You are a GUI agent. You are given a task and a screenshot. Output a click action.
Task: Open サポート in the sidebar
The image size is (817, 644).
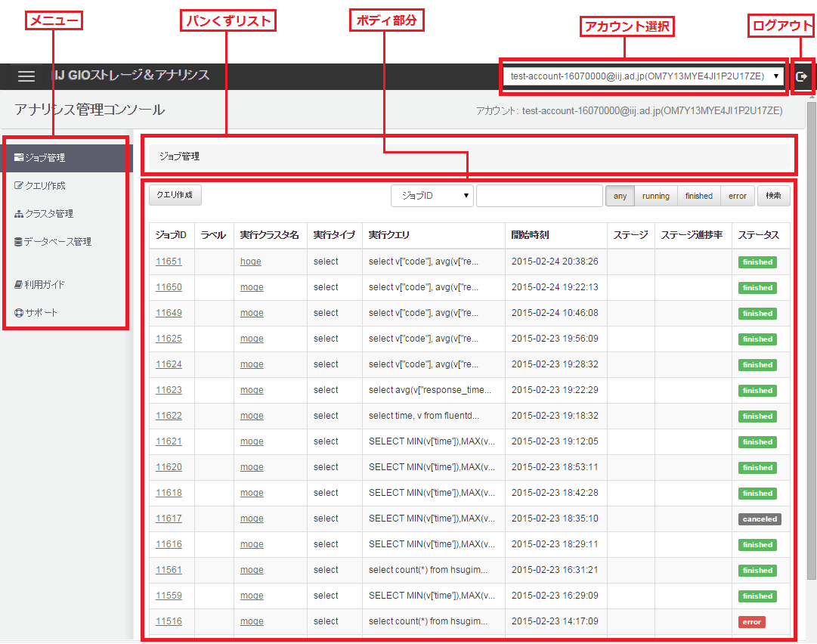click(x=36, y=313)
